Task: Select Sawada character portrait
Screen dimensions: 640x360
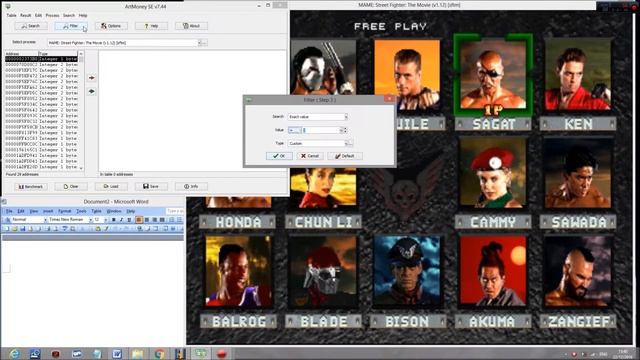Action: click(x=578, y=172)
